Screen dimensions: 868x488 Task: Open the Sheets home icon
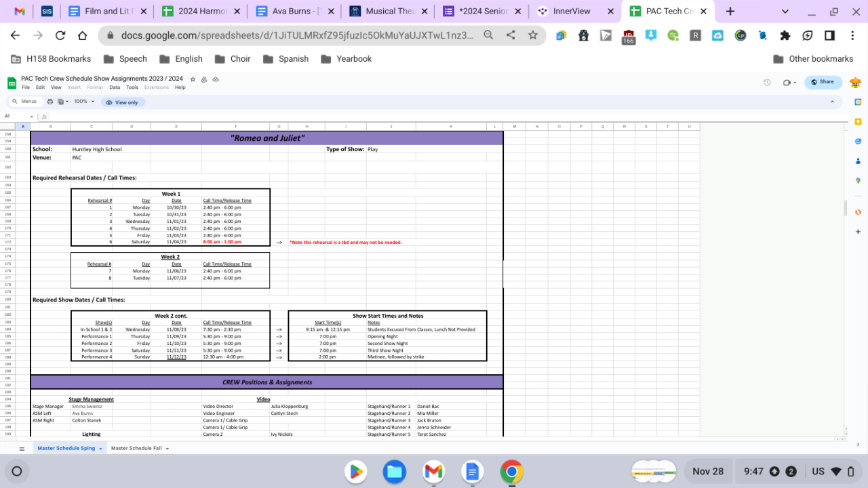pos(12,83)
